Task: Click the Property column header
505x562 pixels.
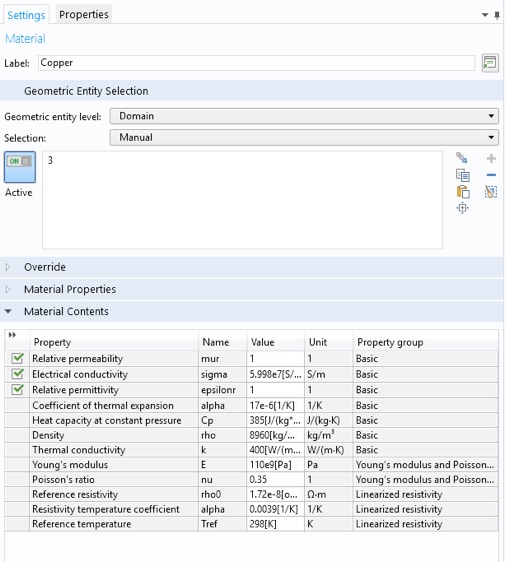Action: tap(114, 342)
